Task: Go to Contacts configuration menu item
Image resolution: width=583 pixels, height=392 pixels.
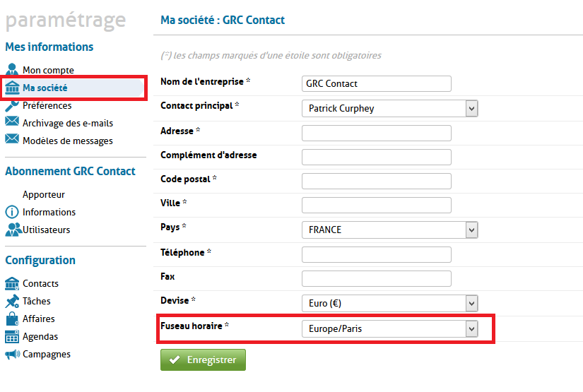Action: (x=40, y=283)
